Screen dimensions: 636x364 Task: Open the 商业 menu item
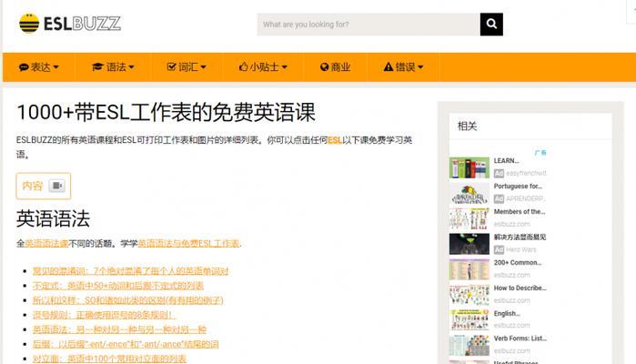point(335,67)
